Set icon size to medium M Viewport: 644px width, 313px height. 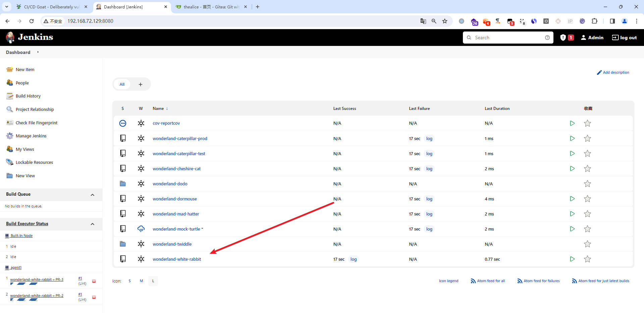pos(141,281)
